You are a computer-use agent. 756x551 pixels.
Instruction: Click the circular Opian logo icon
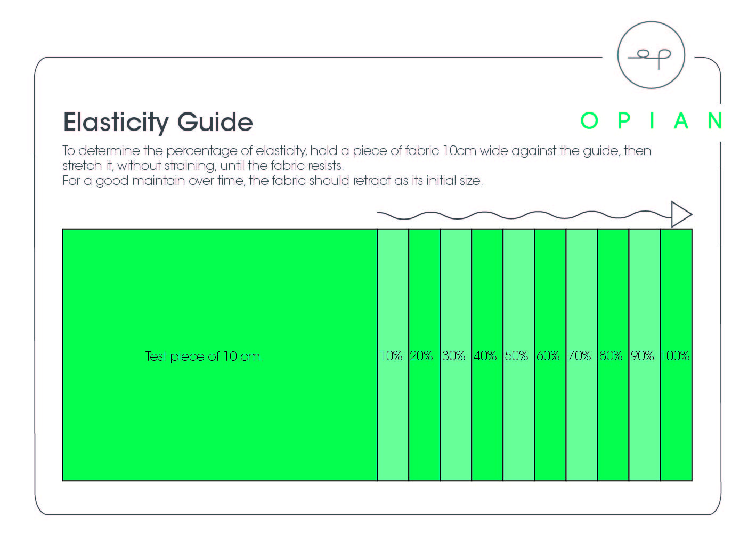pos(651,55)
